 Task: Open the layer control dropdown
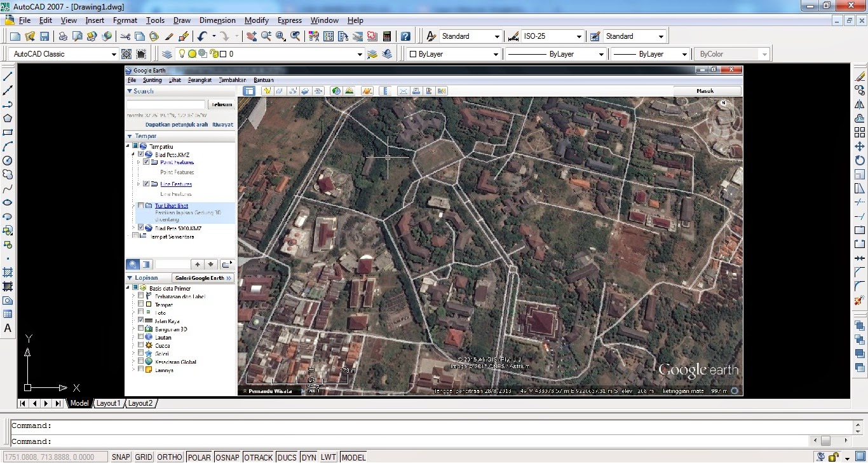tap(270, 54)
